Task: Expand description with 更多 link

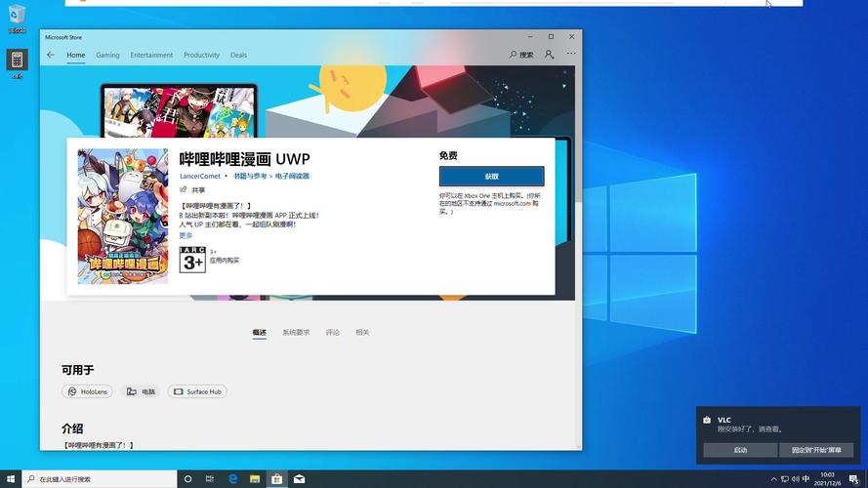Action: click(x=186, y=235)
